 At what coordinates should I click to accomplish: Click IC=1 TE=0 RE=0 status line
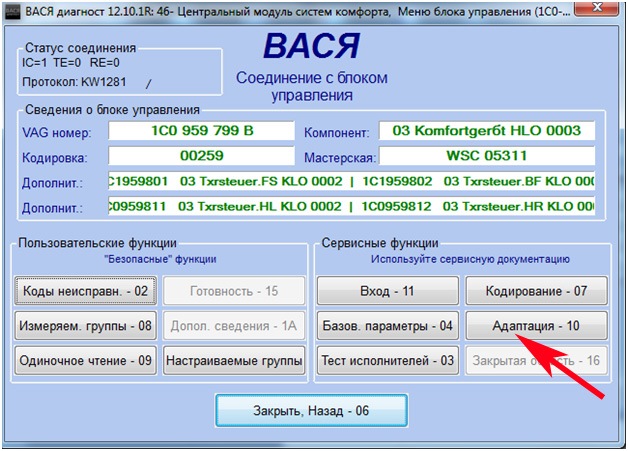[70, 62]
